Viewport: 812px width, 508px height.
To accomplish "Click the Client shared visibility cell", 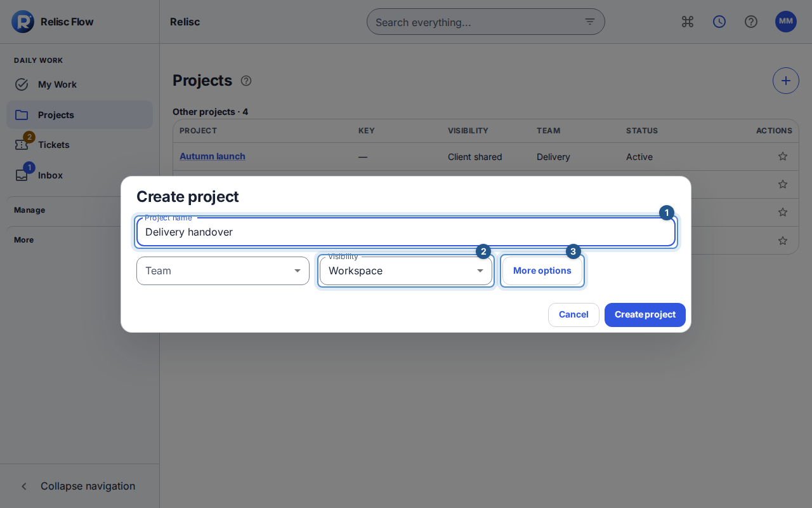I will 475,157.
